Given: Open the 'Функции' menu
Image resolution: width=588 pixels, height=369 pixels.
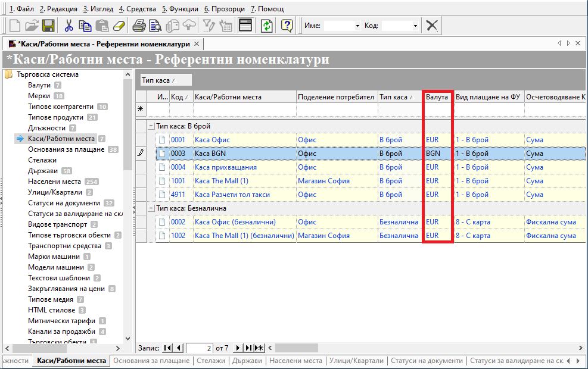Looking at the screenshot, I should point(180,9).
